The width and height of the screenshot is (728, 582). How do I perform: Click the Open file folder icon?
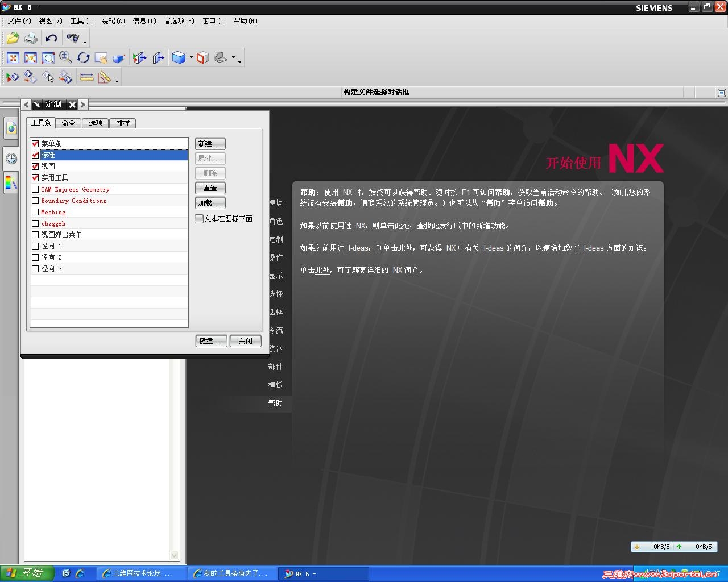pos(13,38)
